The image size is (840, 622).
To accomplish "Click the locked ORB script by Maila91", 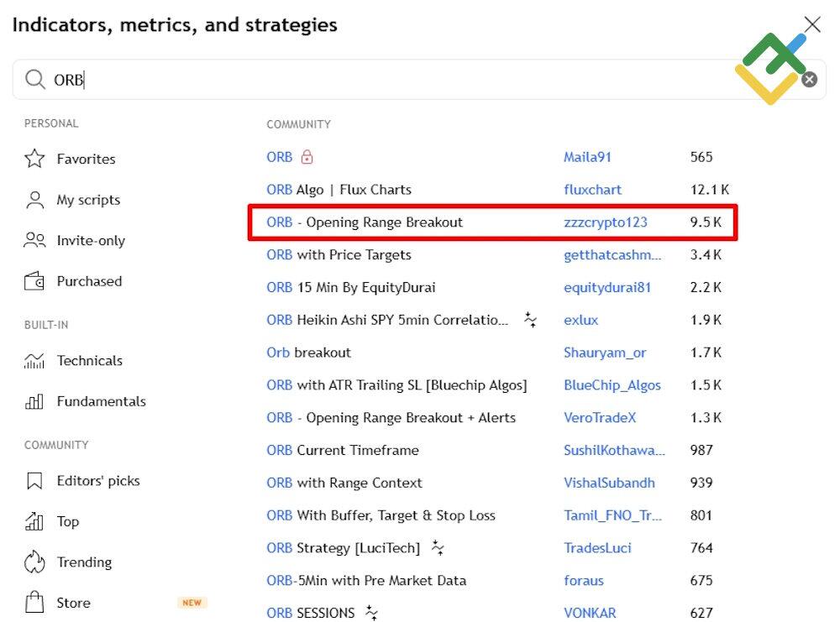I will (280, 157).
